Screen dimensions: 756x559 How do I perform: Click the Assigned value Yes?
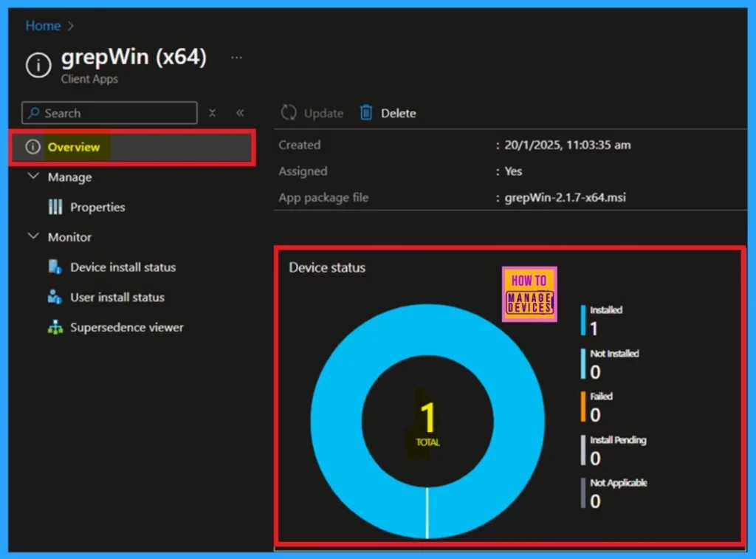point(513,171)
